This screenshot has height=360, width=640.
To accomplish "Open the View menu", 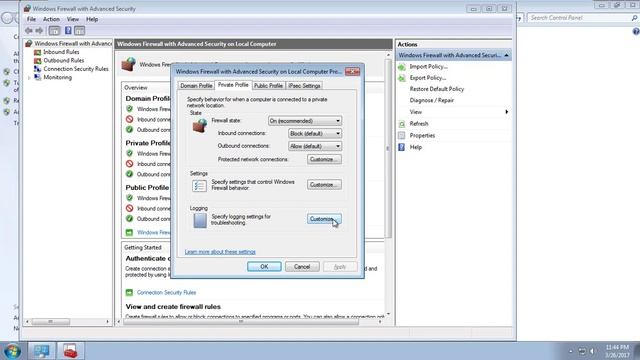I will click(x=73, y=19).
